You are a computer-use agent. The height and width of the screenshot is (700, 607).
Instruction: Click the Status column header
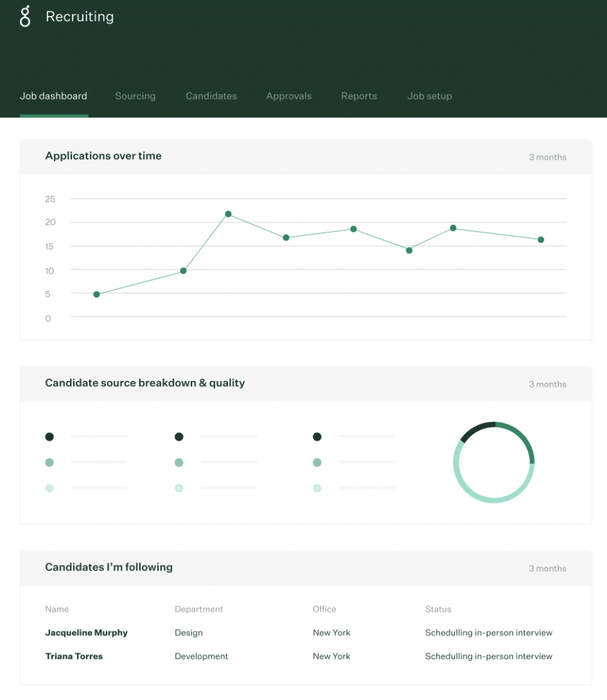tap(438, 609)
